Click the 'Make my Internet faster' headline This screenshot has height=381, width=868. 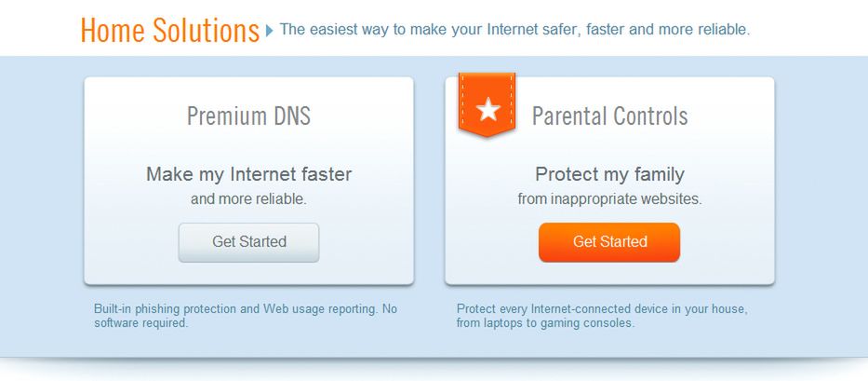tap(248, 174)
